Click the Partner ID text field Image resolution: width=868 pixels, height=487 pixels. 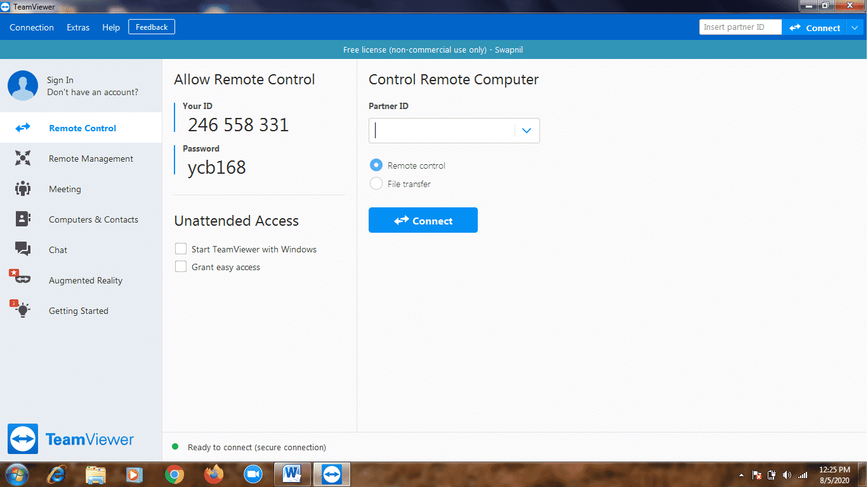442,131
